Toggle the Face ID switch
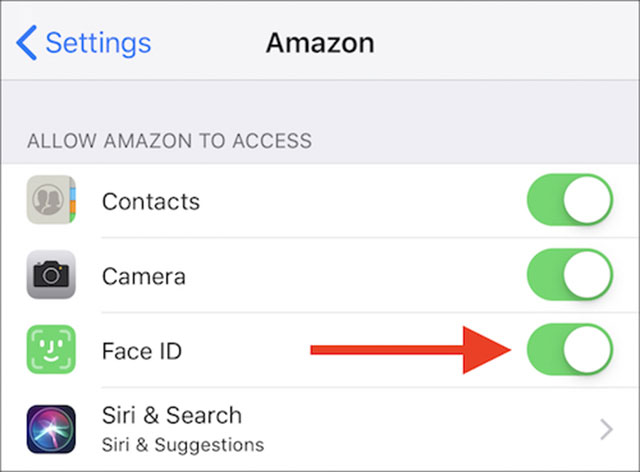The image size is (640, 472). 569,350
